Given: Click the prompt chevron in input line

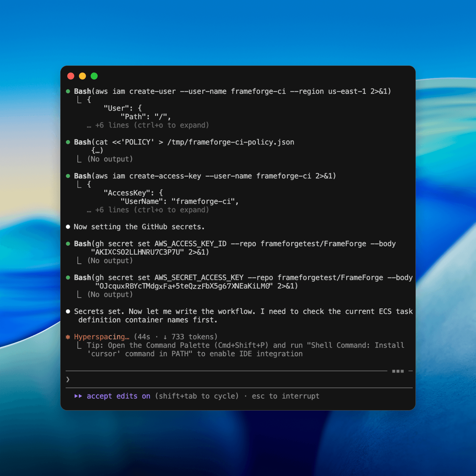Looking at the screenshot, I should coord(68,380).
